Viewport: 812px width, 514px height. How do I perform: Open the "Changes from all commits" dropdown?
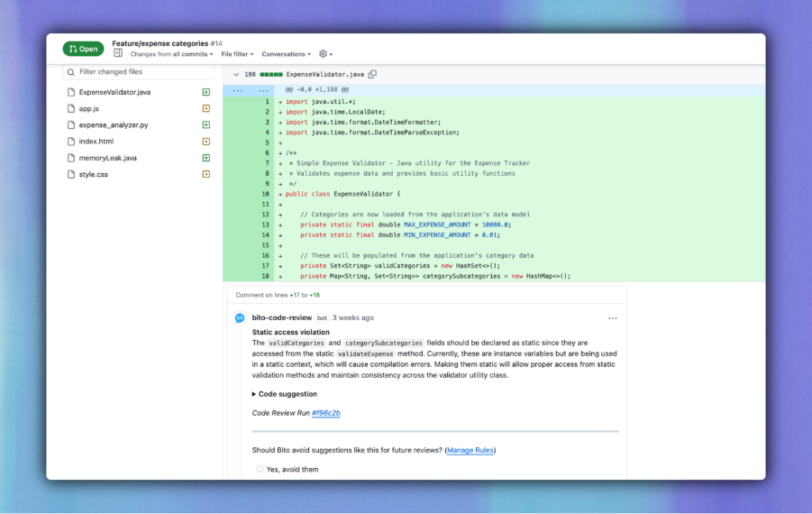point(171,54)
